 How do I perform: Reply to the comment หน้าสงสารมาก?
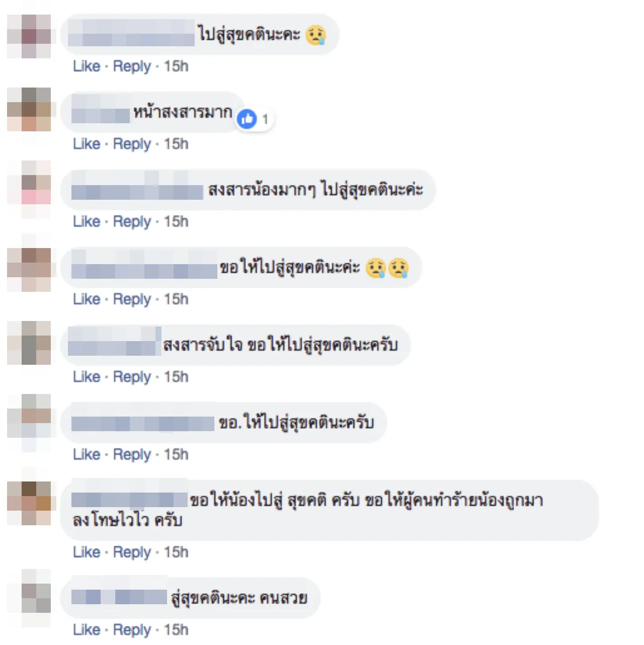(132, 144)
